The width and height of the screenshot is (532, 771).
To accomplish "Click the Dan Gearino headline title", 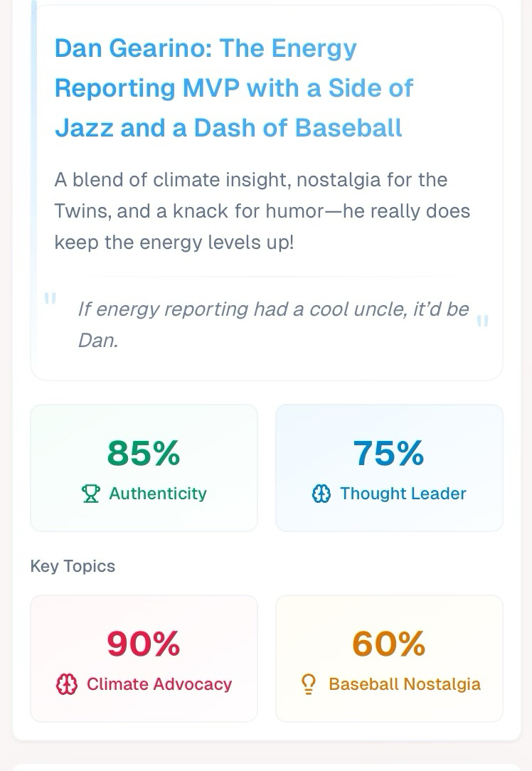I will [235, 88].
